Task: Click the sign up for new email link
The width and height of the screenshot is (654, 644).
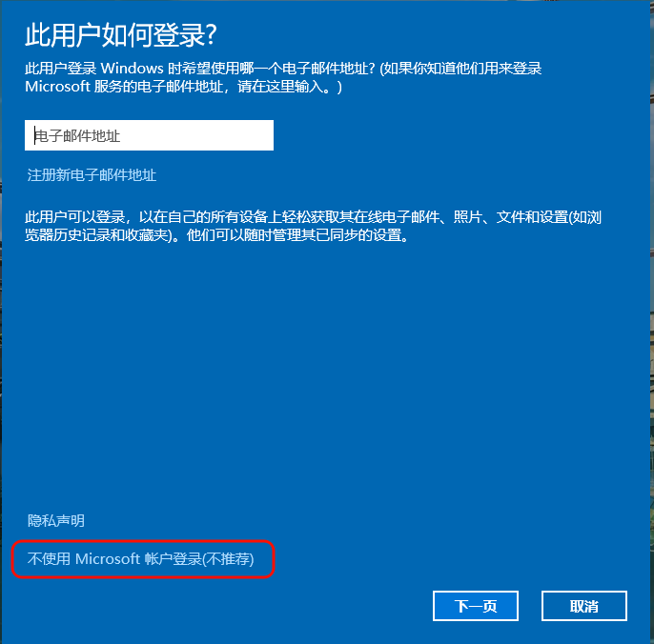Action: [92, 175]
